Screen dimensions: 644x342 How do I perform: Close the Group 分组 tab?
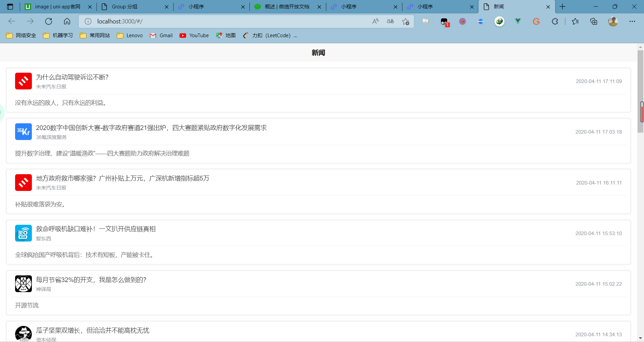tap(167, 7)
